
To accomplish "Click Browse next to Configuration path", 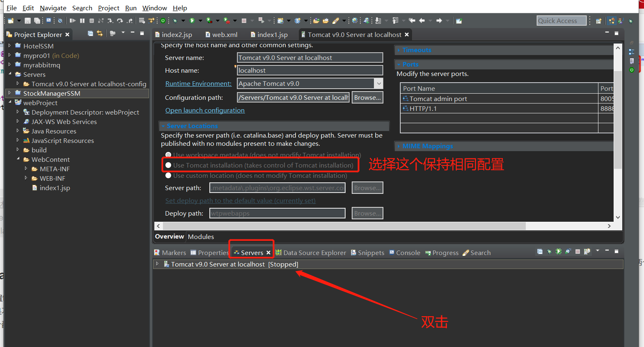I will tap(367, 97).
